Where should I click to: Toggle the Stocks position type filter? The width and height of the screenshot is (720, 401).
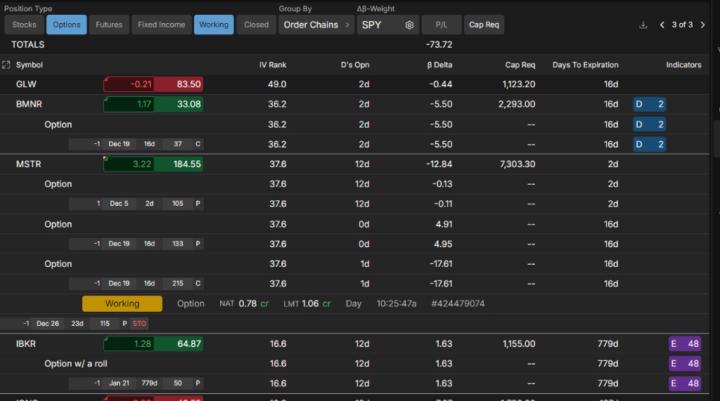[24, 24]
